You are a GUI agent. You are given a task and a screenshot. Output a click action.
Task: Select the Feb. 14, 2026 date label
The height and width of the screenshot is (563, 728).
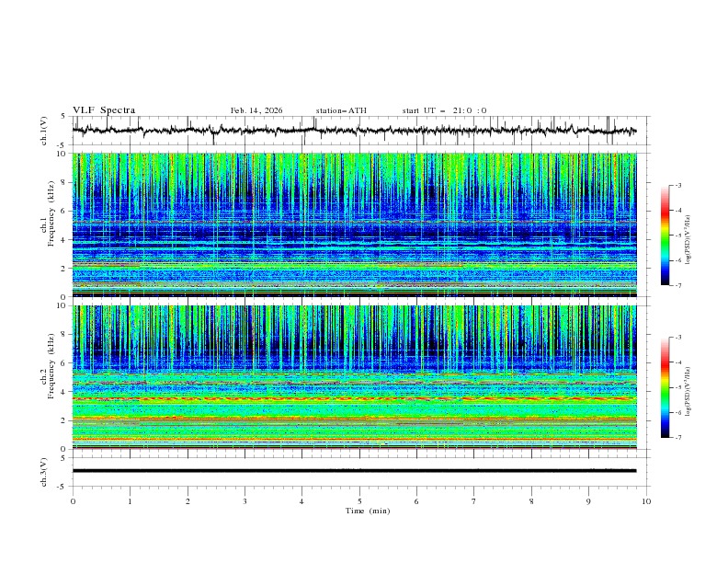point(256,110)
